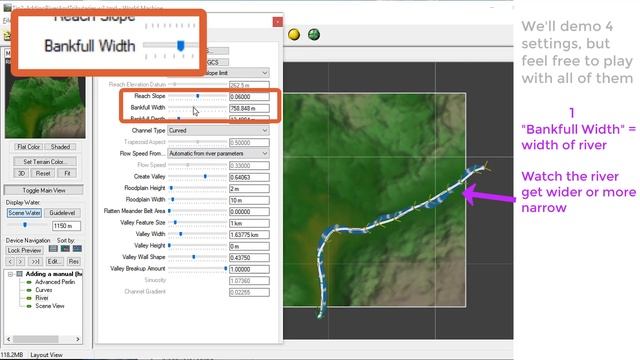Click the yellow sphere toolbar icon
Viewport: 640px width, 360px height.
click(x=294, y=35)
